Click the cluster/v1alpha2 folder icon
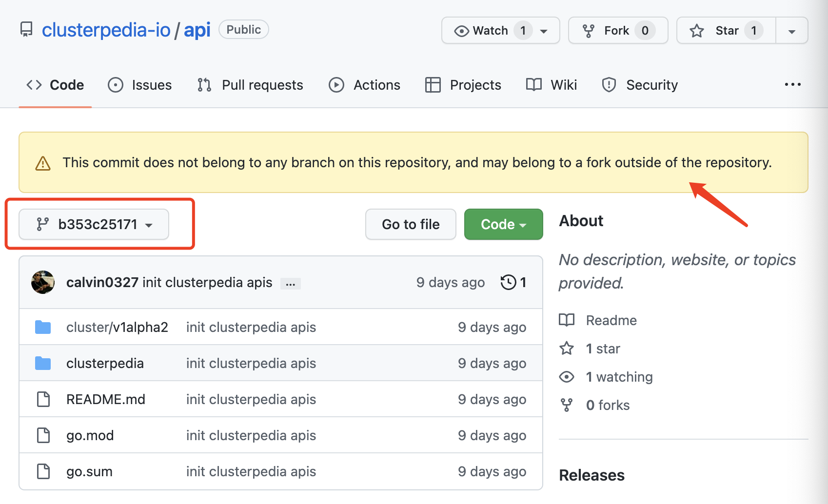The width and height of the screenshot is (828, 504). pyautogui.click(x=43, y=327)
